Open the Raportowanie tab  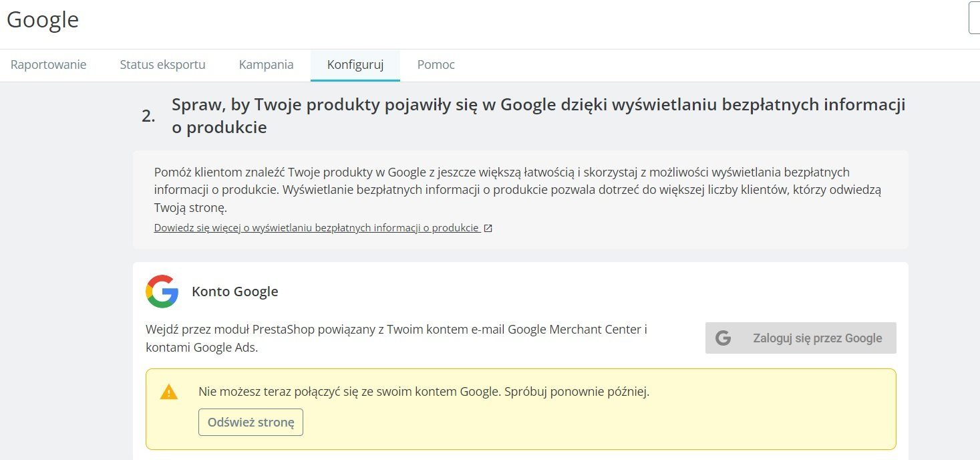(x=49, y=65)
